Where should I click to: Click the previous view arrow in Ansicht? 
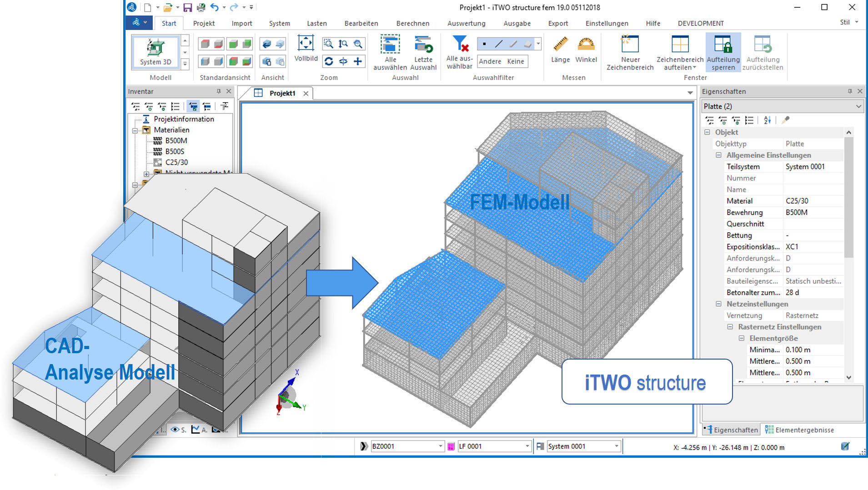pyautogui.click(x=267, y=44)
